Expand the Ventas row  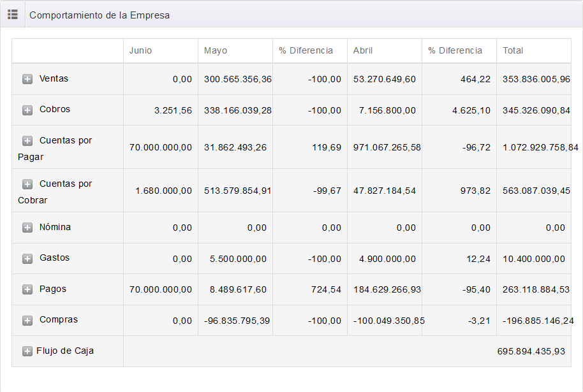[x=27, y=79]
